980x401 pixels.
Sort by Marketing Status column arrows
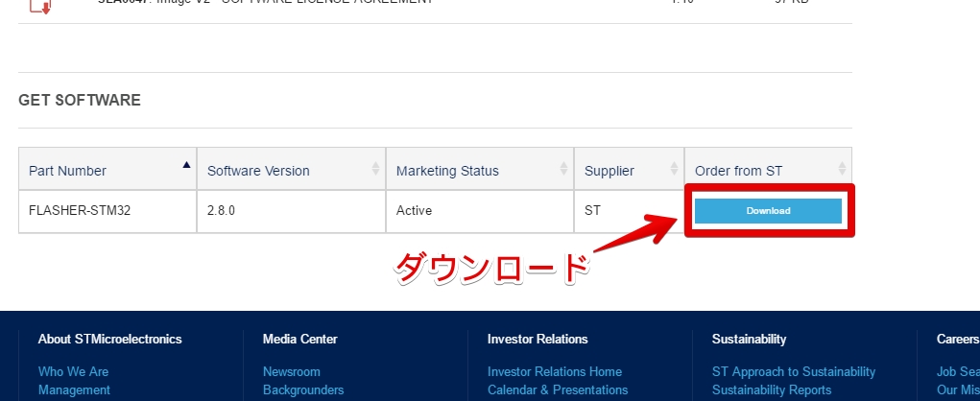[x=563, y=168]
